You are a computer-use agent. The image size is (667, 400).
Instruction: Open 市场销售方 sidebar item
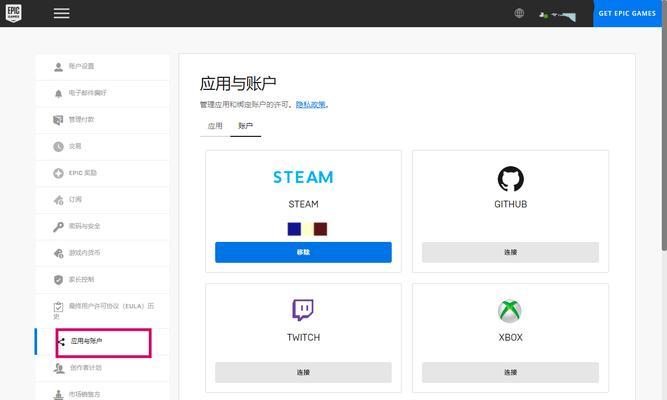click(x=102, y=394)
